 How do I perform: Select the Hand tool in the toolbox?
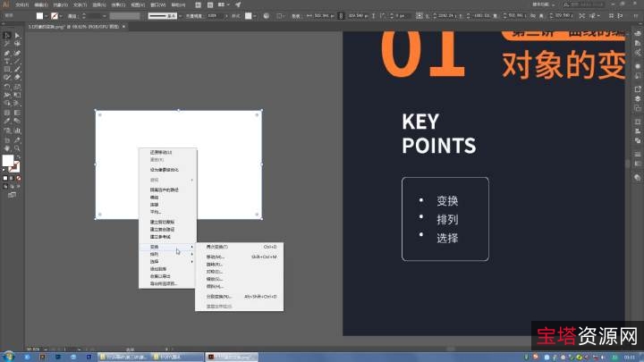tap(6, 147)
